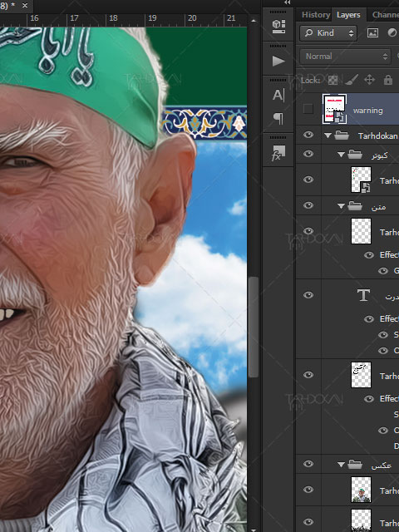Screen dimensions: 399x532
Task: Hide the text layer with T icon
Action: click(308, 295)
